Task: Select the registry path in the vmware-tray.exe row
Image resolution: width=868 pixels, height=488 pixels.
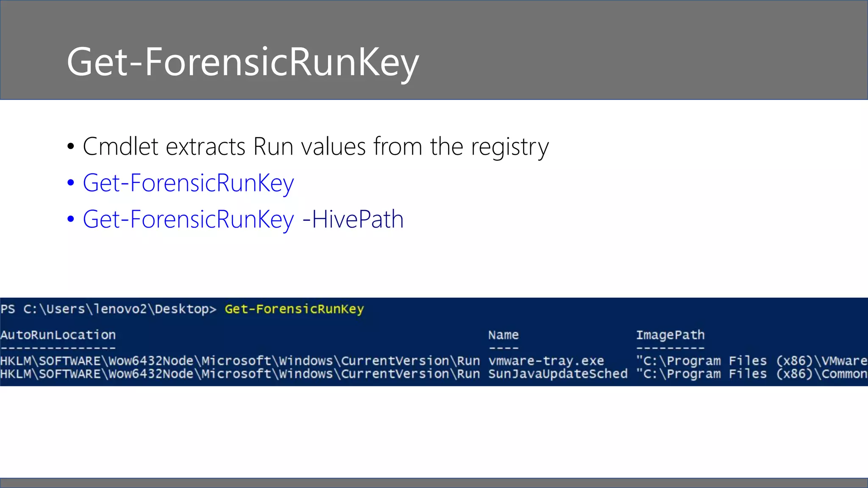Action: coord(240,361)
